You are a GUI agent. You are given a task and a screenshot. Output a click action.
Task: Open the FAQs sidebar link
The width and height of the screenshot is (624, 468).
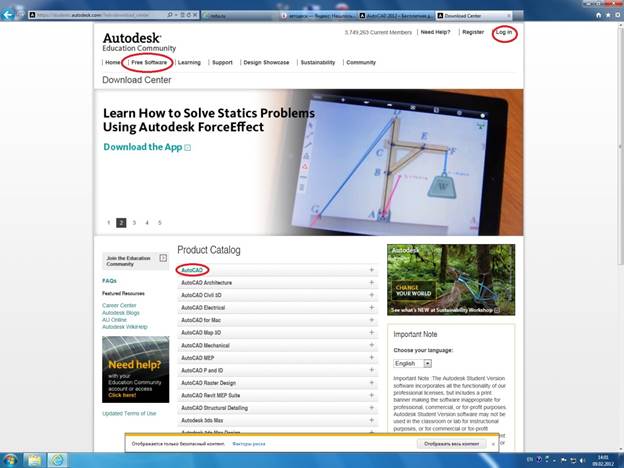coord(109,281)
